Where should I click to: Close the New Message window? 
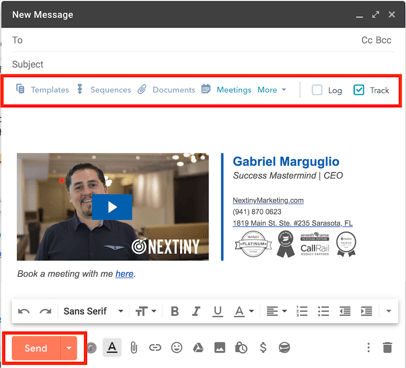(x=392, y=15)
